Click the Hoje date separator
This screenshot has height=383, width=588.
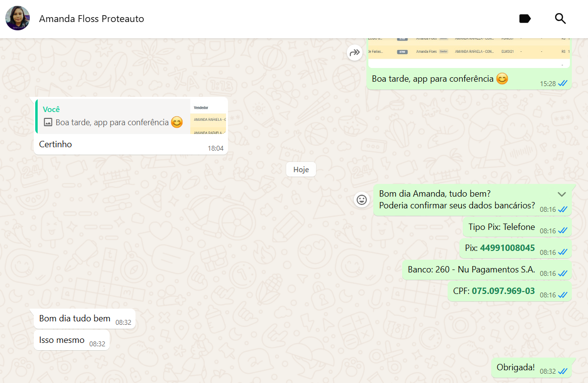click(x=301, y=170)
